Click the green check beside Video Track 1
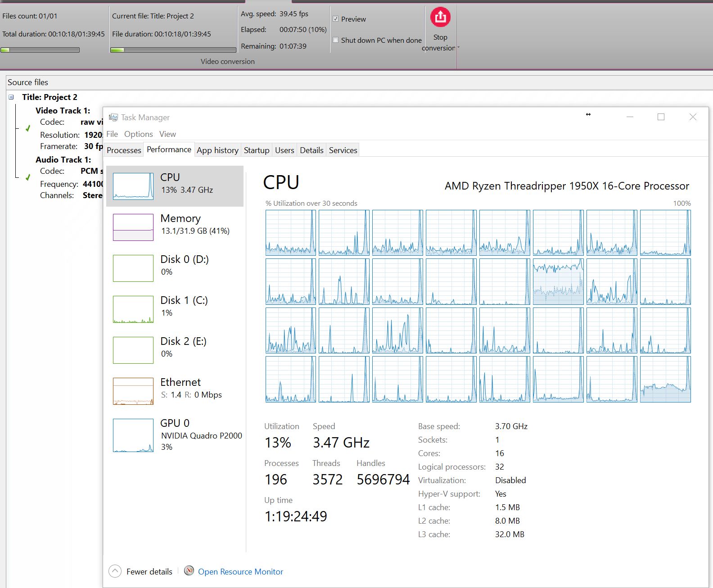The image size is (713, 588). [x=28, y=128]
